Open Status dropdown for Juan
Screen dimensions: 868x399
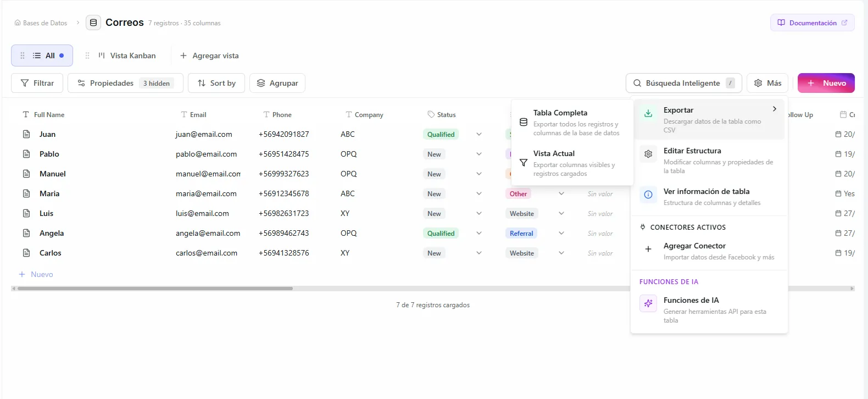click(479, 134)
